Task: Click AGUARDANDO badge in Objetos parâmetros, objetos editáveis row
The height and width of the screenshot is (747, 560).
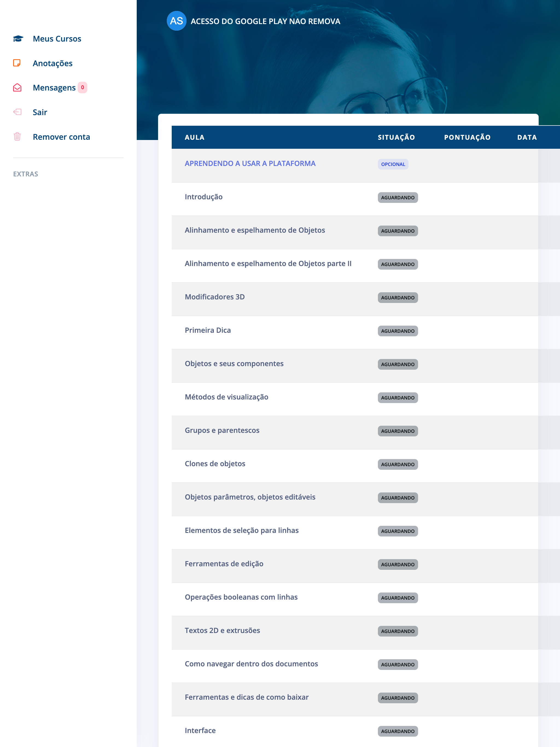Action: 398,498
